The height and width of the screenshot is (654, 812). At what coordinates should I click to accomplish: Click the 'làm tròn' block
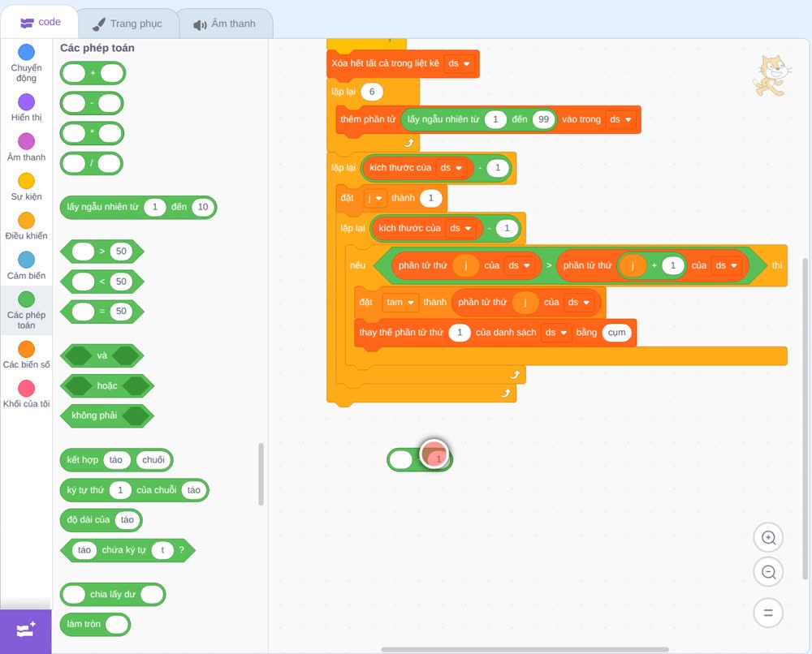pyautogui.click(x=95, y=624)
